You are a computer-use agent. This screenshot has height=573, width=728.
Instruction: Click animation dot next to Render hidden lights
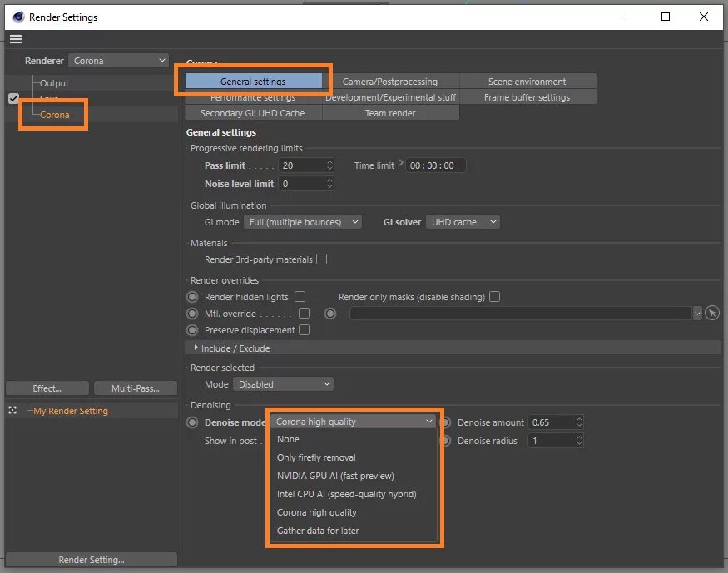pos(192,296)
